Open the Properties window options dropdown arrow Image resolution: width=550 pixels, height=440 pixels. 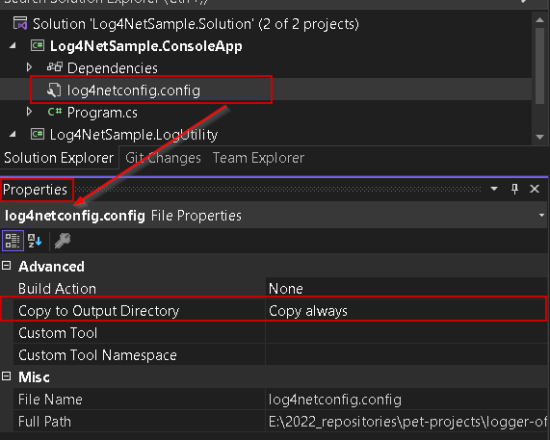point(494,189)
